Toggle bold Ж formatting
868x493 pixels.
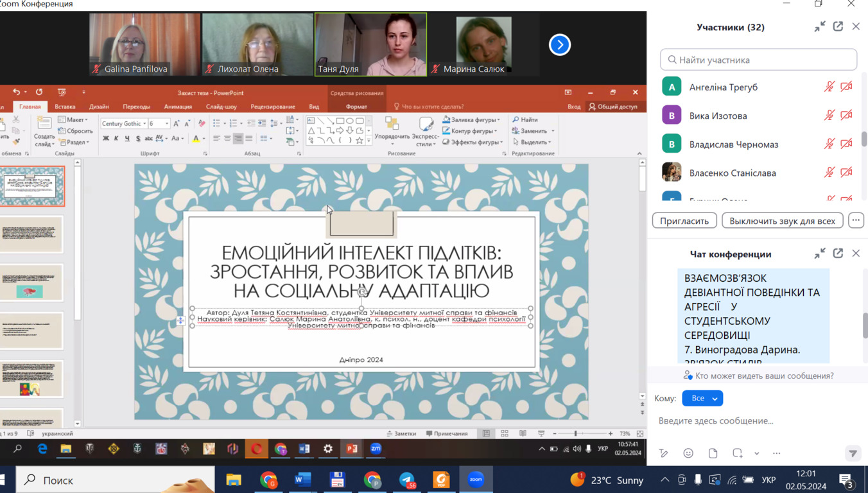point(105,139)
